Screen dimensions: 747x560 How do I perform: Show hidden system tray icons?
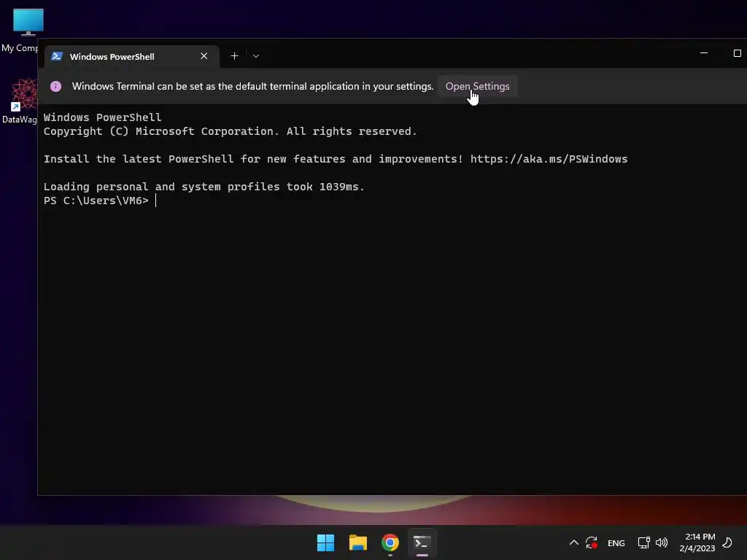pos(574,542)
